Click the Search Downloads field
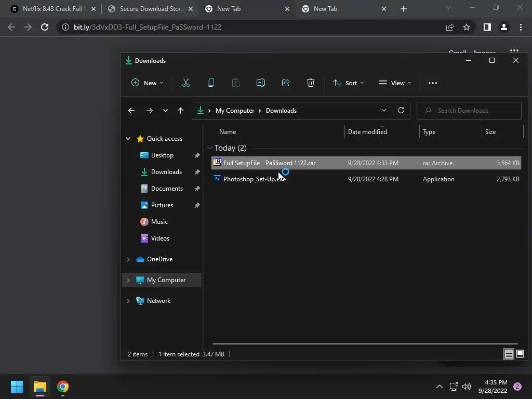This screenshot has height=399, width=532. tap(469, 111)
